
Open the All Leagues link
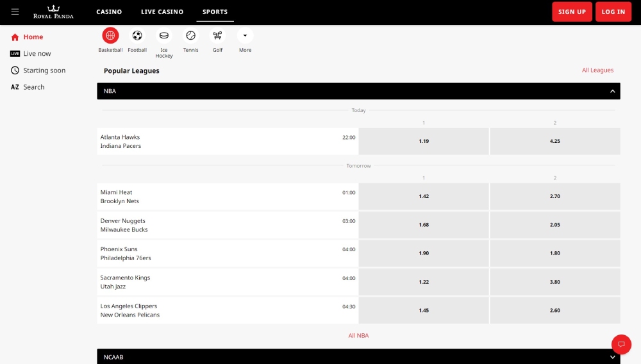click(597, 70)
